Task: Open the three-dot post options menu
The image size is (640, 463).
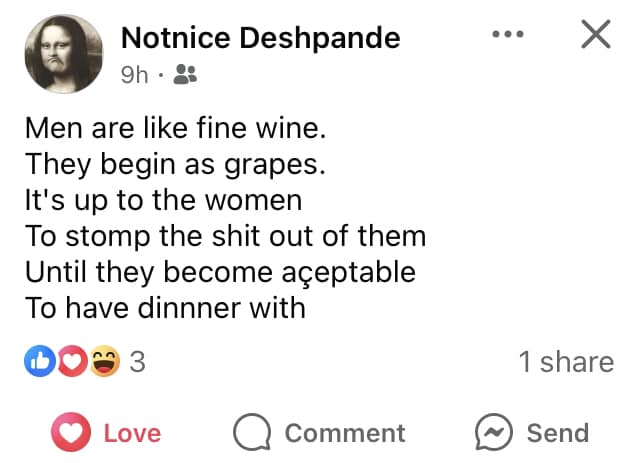Action: coord(508,34)
